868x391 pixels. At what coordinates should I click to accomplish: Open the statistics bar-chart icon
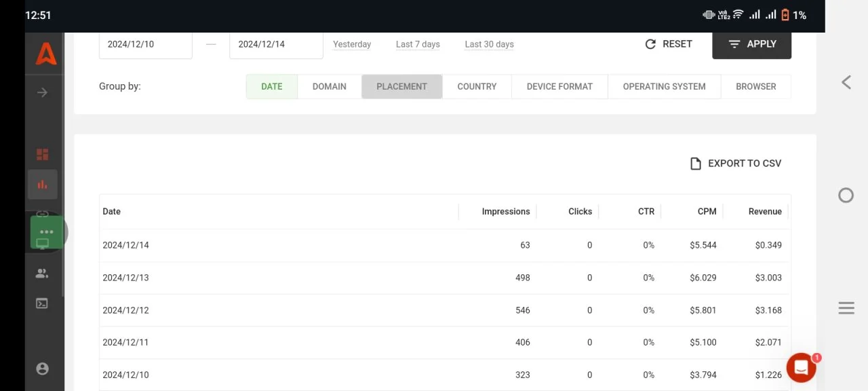coord(42,185)
